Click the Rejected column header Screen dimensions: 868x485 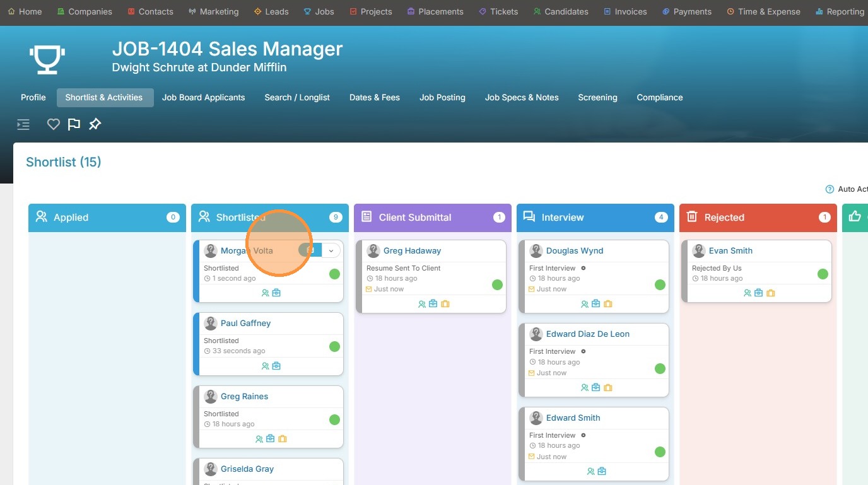point(758,218)
